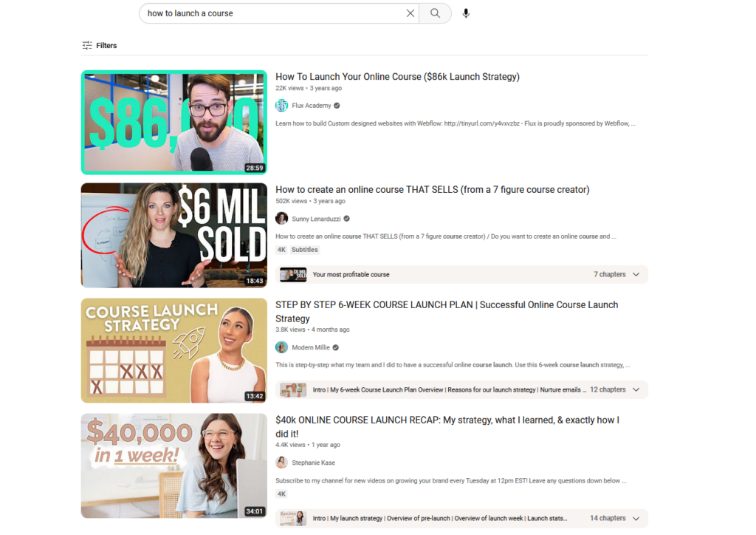The width and height of the screenshot is (756, 535).
Task: Click the verified badge next to Flux Academy
Action: (x=335, y=105)
